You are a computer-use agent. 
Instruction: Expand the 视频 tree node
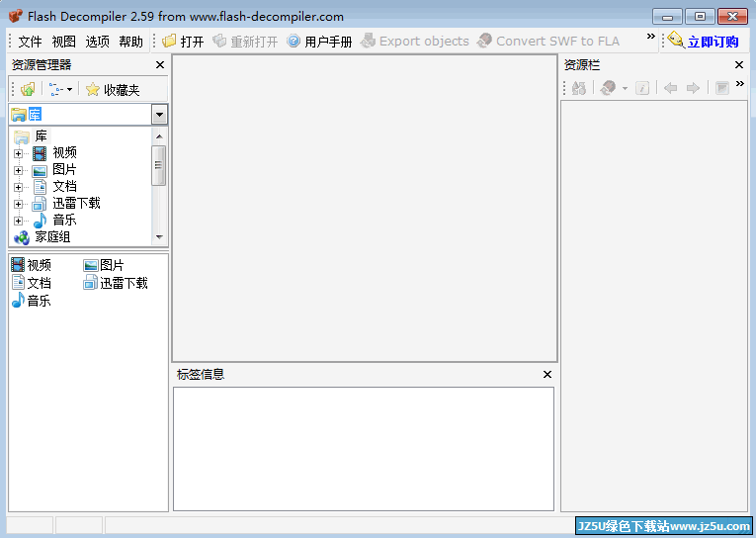click(18, 154)
